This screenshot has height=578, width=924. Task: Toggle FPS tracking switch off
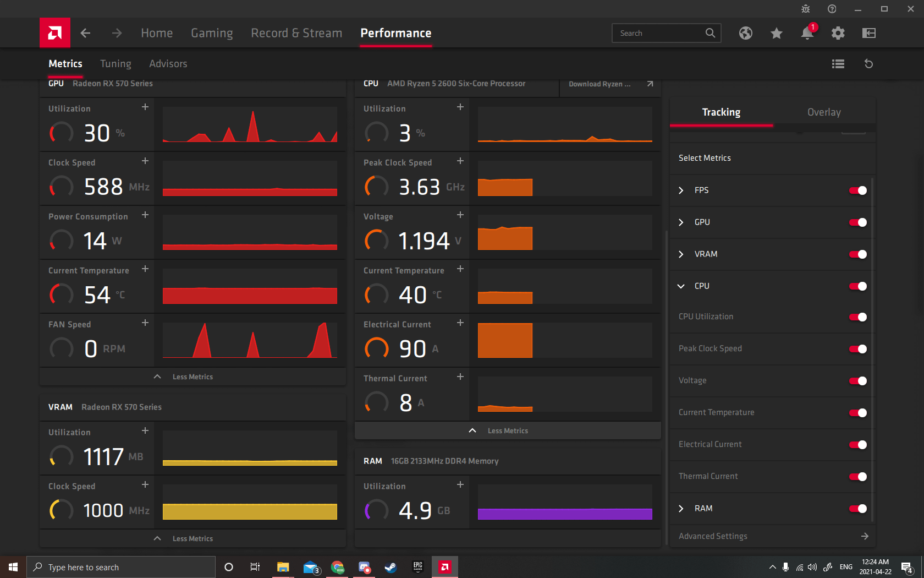(857, 190)
